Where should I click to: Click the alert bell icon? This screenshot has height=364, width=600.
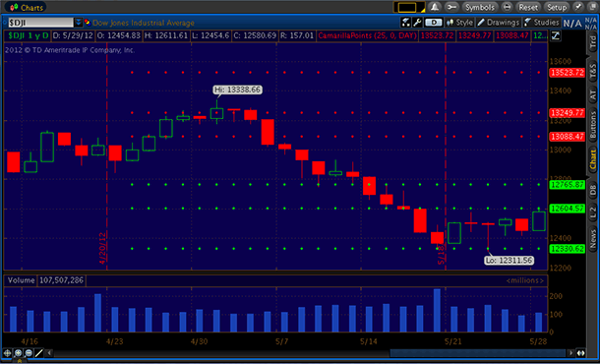click(x=435, y=7)
